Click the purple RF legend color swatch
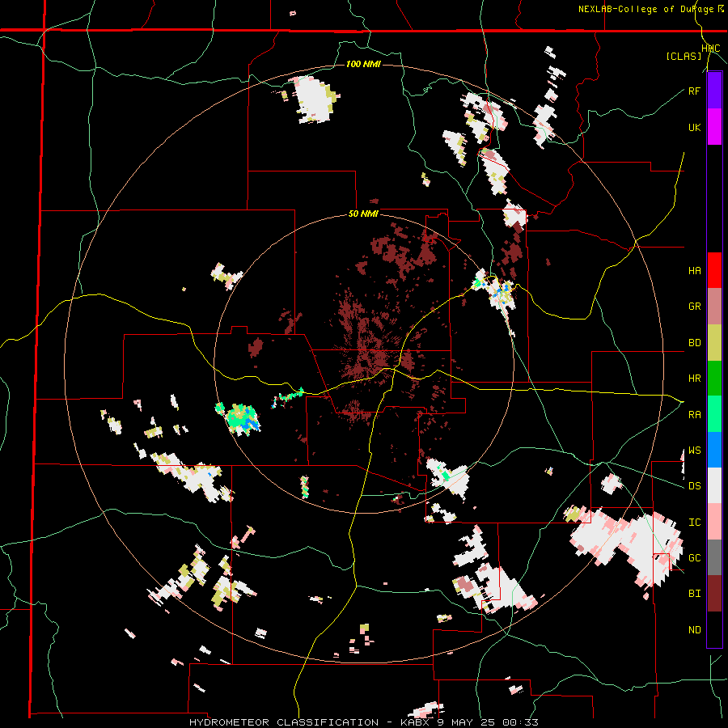The width and height of the screenshot is (728, 728). tap(714, 91)
